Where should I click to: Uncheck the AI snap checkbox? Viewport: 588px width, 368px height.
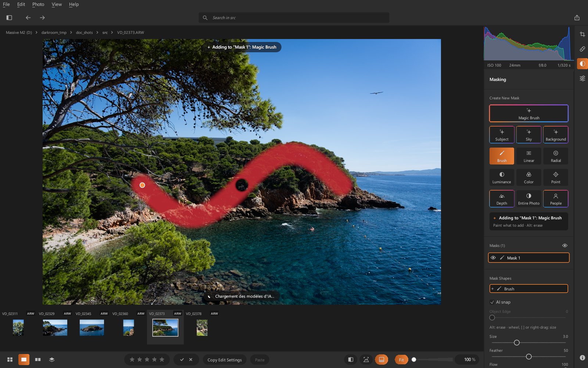[x=492, y=302]
